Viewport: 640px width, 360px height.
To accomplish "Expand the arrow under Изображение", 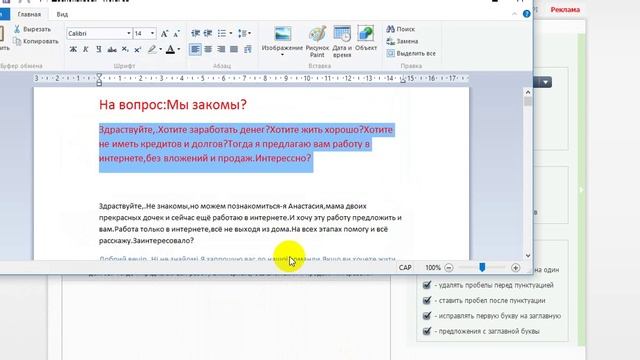I will tap(282, 54).
